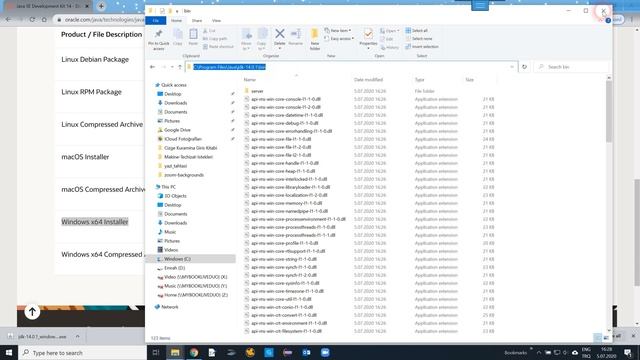
Task: Expand the Easy access dropdown
Action: 339,38
